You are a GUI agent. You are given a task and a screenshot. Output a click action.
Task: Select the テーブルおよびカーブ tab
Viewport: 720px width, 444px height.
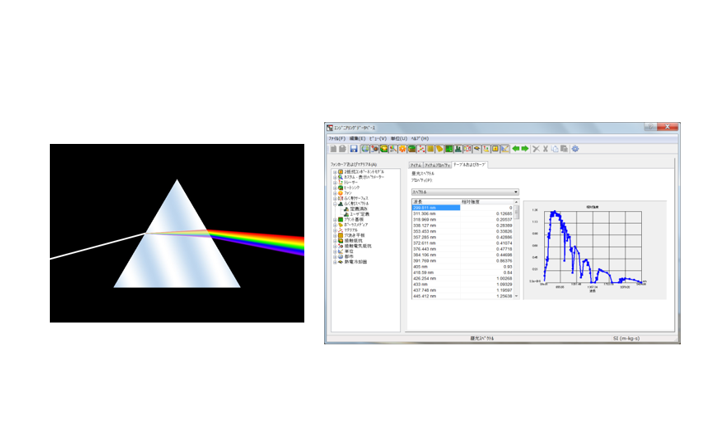[468, 163]
